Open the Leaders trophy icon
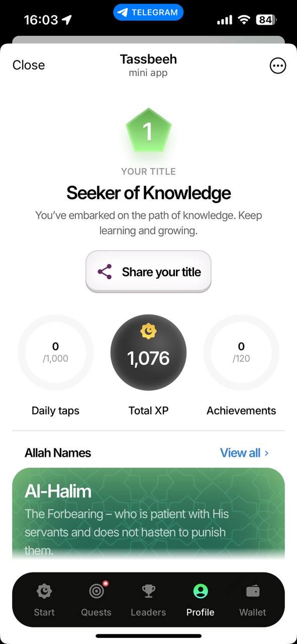Screen dimensions: 297x644 pyautogui.click(x=148, y=591)
